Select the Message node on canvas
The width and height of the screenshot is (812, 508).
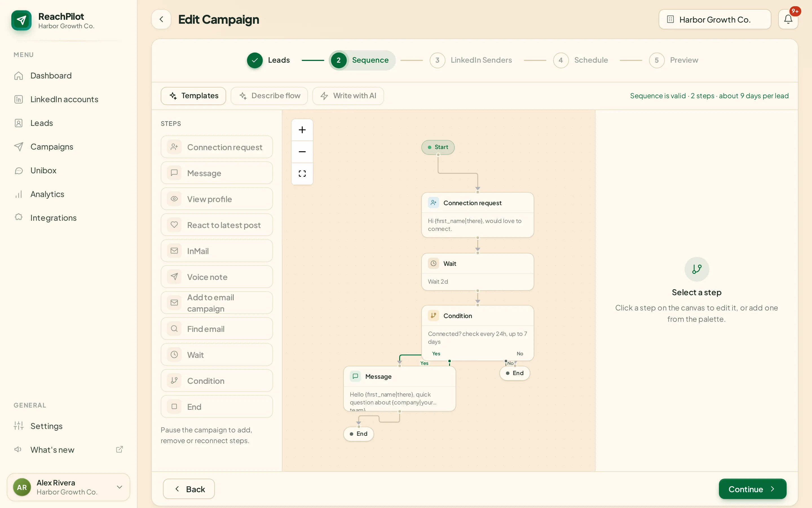click(399, 388)
